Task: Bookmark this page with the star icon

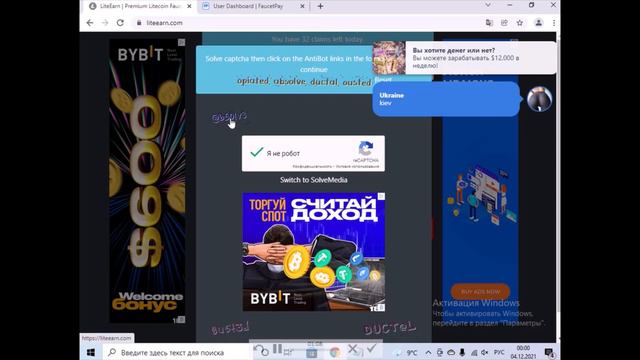Action: 520,23
